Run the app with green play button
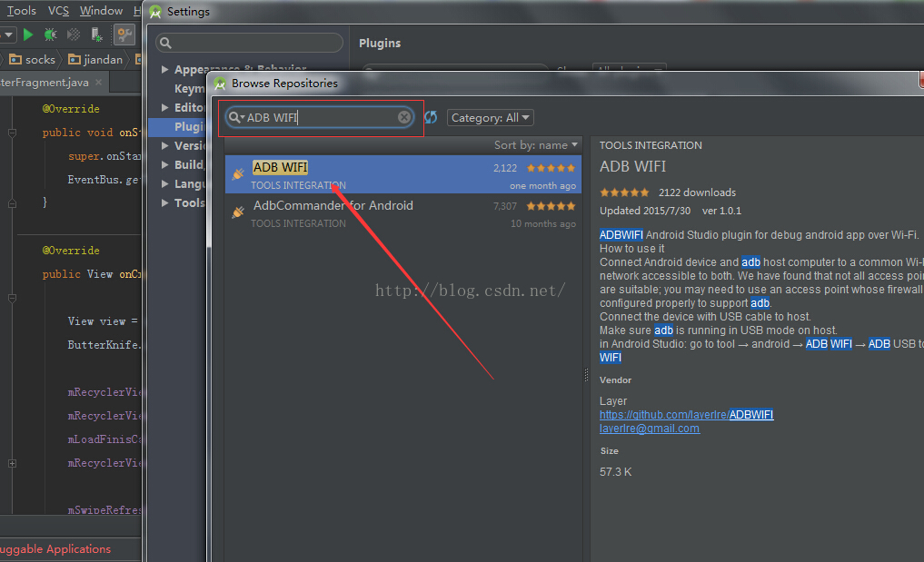 [x=27, y=35]
